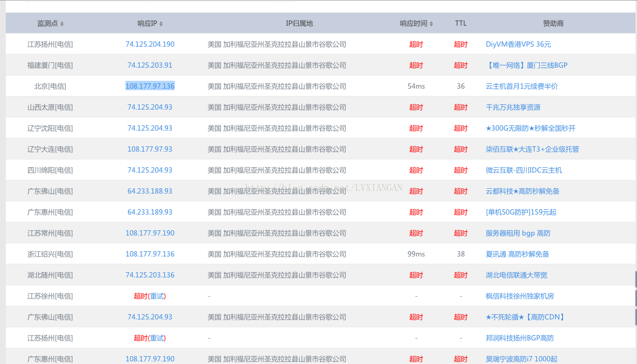Select monitoring point 浙江绍兴[电信]
The height and width of the screenshot is (364, 637).
50,254
